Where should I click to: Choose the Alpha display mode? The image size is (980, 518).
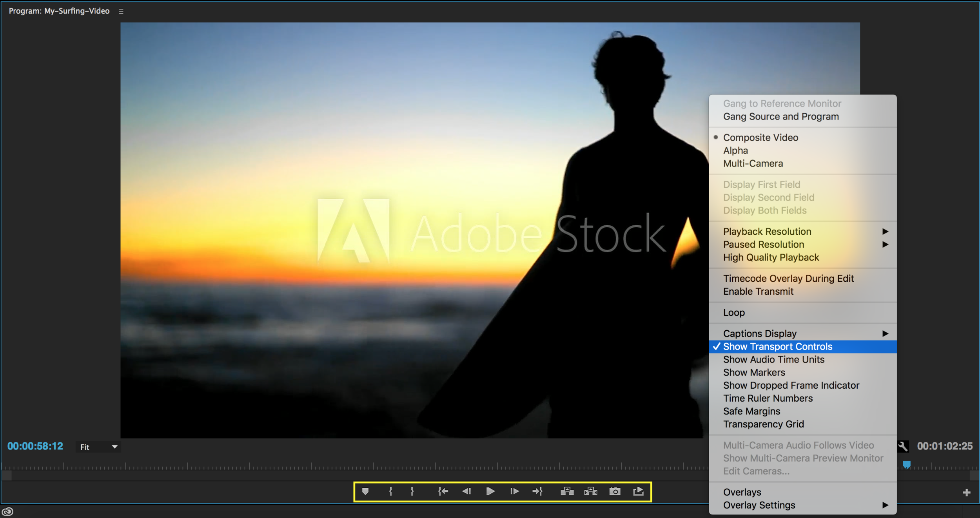pos(803,150)
